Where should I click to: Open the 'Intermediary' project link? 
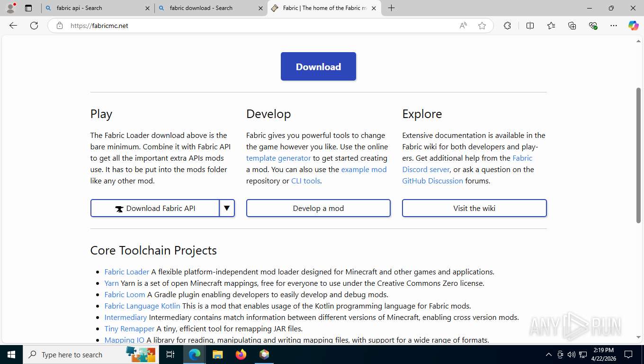(x=126, y=318)
